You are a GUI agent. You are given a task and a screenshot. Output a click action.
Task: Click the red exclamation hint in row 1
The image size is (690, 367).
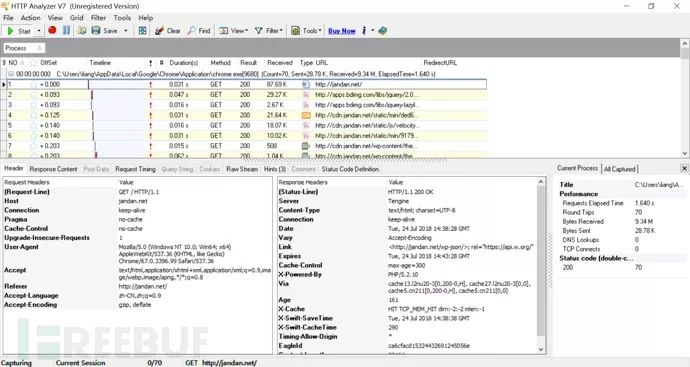[x=150, y=84]
